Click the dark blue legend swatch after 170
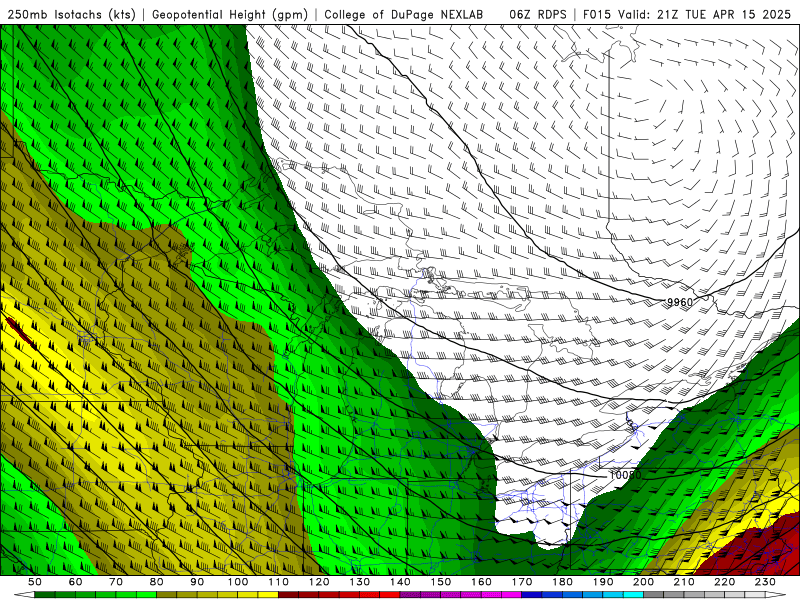Image resolution: width=800 pixels, height=600 pixels. (x=532, y=594)
